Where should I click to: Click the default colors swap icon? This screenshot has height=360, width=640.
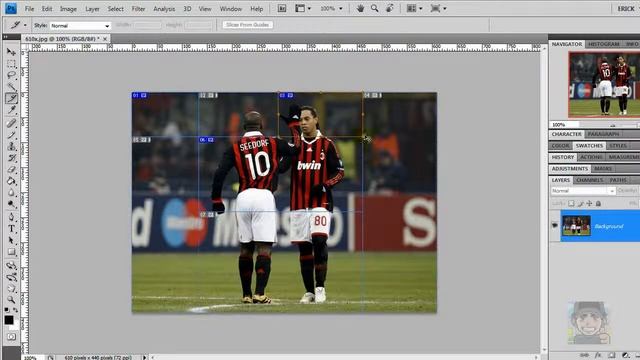(15, 310)
